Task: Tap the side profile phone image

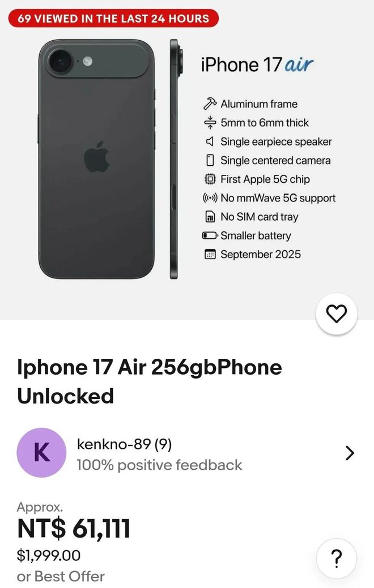Action: (x=176, y=159)
